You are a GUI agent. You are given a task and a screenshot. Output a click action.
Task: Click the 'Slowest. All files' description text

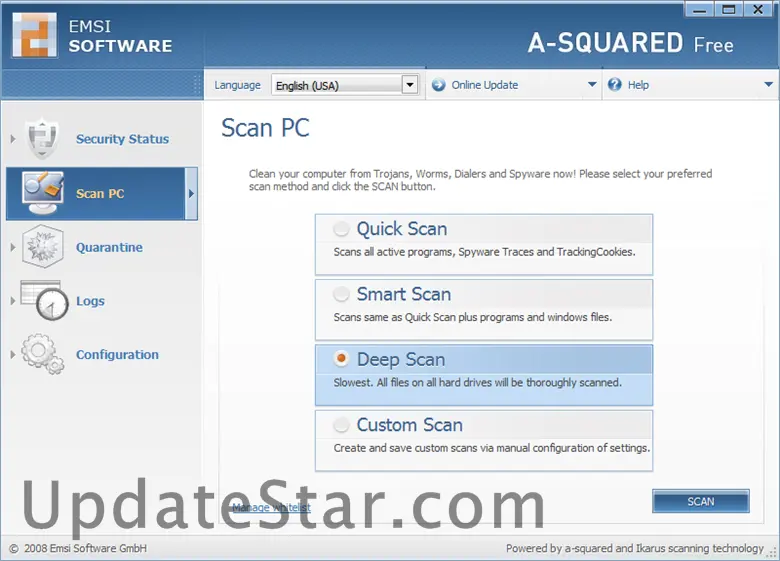[x=478, y=382]
